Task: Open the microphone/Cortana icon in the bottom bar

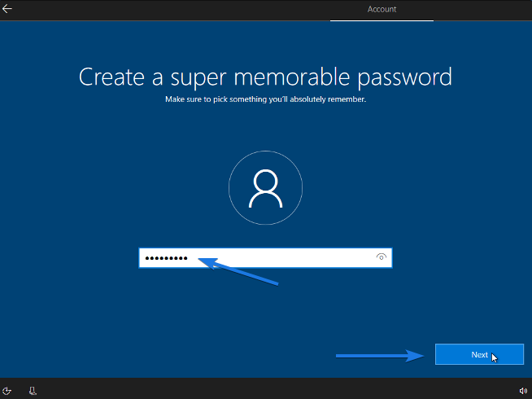Action: click(33, 391)
